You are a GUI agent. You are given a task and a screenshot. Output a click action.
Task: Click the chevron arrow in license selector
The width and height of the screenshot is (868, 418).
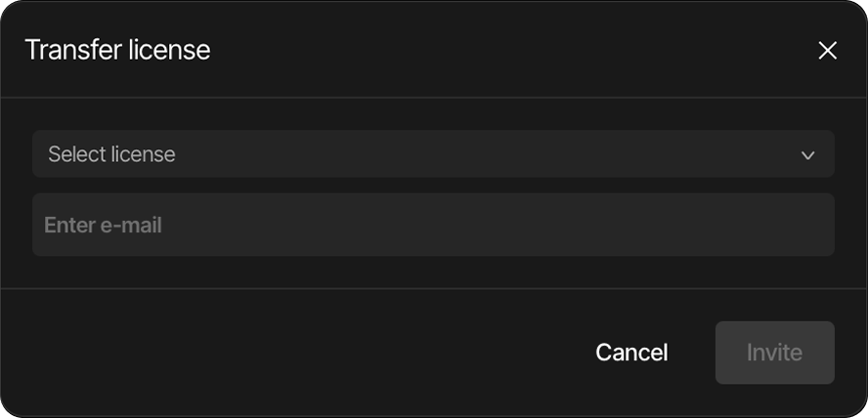point(807,155)
